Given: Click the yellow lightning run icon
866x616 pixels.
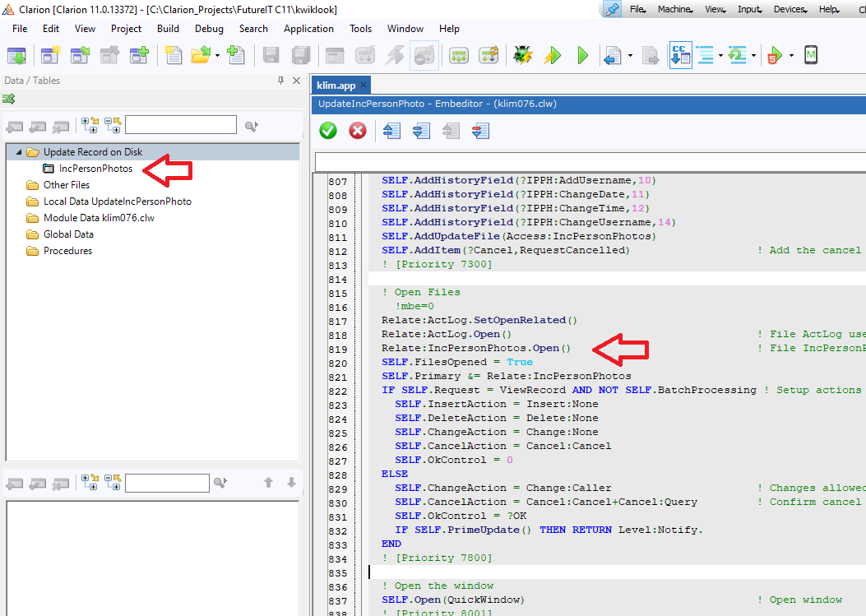Looking at the screenshot, I should coord(553,55).
